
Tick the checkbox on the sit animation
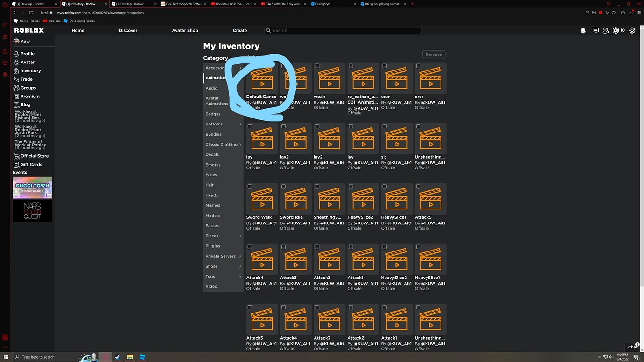pos(385,126)
